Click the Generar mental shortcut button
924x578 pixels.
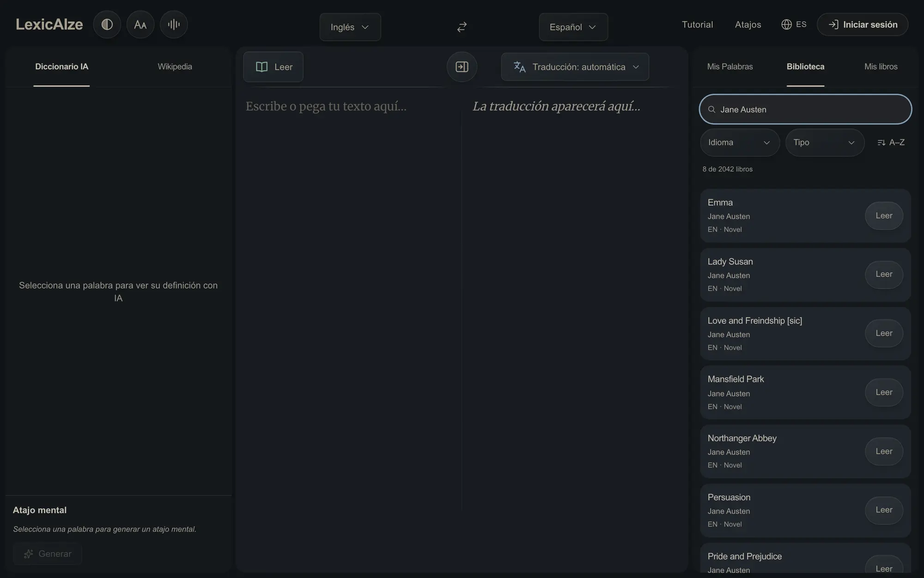coord(48,553)
